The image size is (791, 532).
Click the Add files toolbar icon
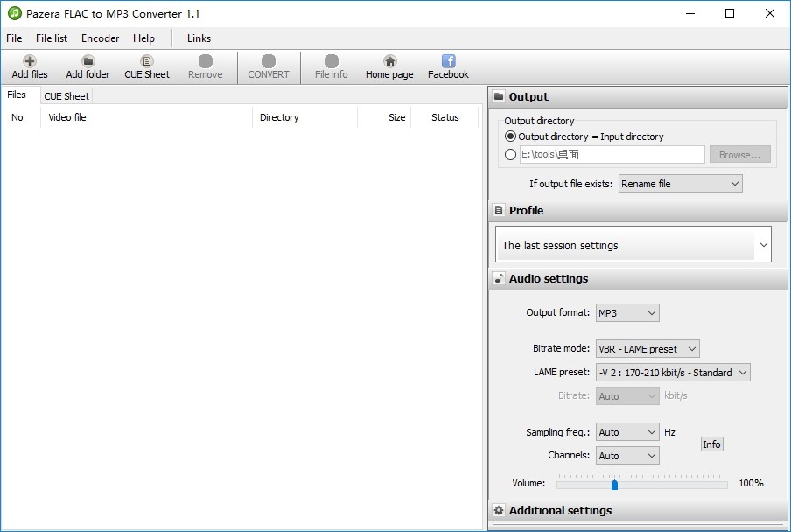[29, 61]
